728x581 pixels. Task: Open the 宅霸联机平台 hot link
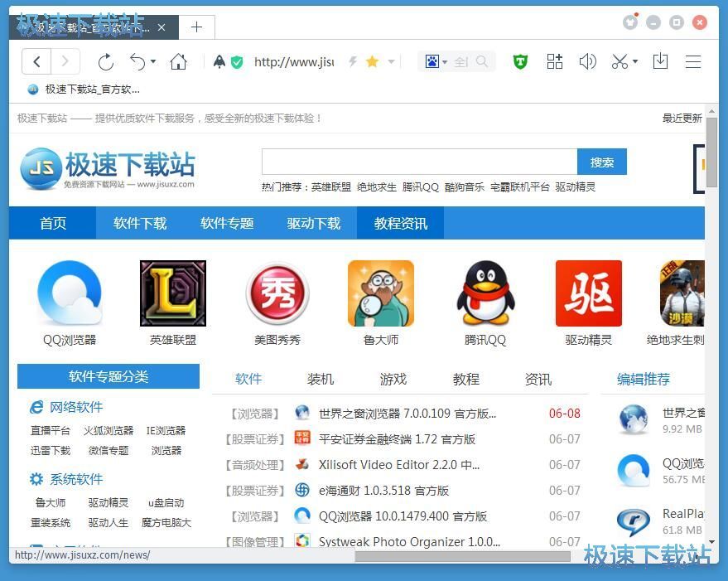tap(520, 186)
